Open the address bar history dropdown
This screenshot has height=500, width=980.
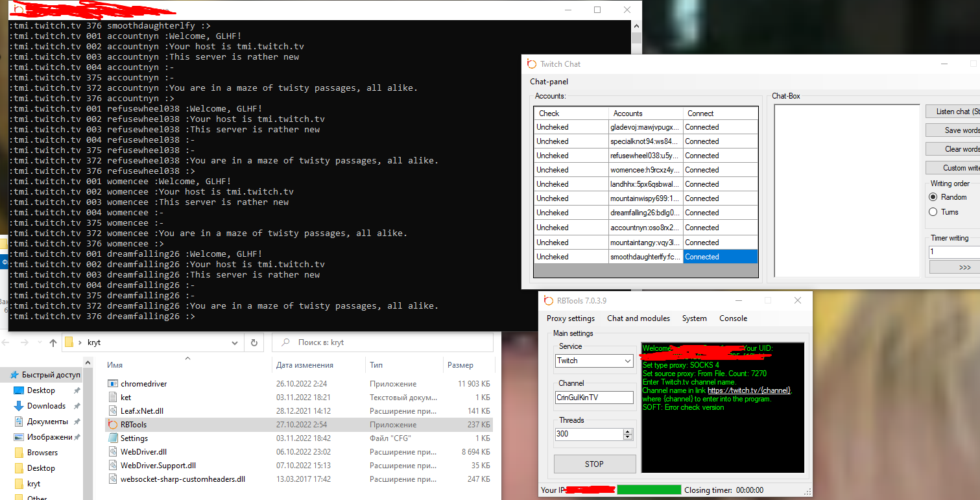pos(237,342)
